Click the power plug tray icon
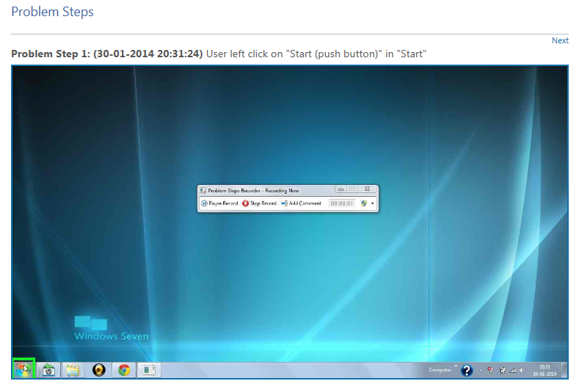Image resolution: width=579 pixels, height=392 pixels. coord(502,370)
